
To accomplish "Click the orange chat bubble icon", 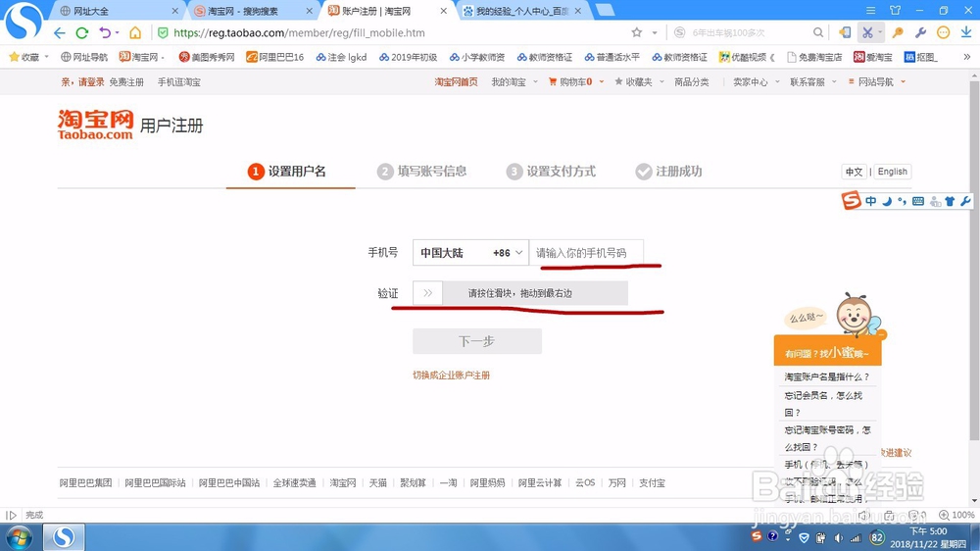I will point(943,32).
